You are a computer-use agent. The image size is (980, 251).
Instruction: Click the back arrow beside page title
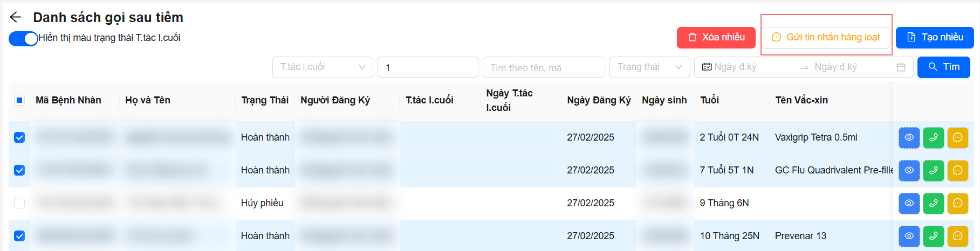tap(16, 17)
